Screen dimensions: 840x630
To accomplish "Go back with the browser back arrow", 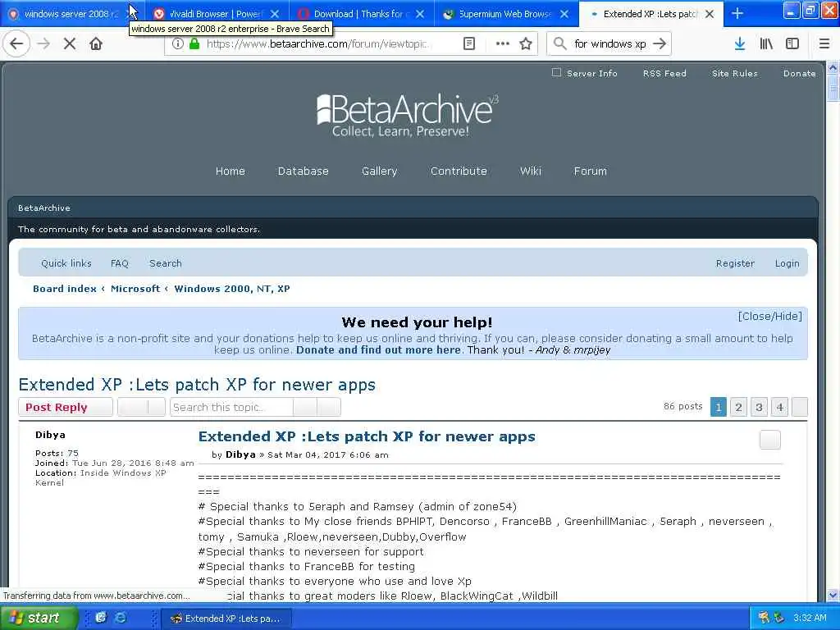I will point(16,43).
